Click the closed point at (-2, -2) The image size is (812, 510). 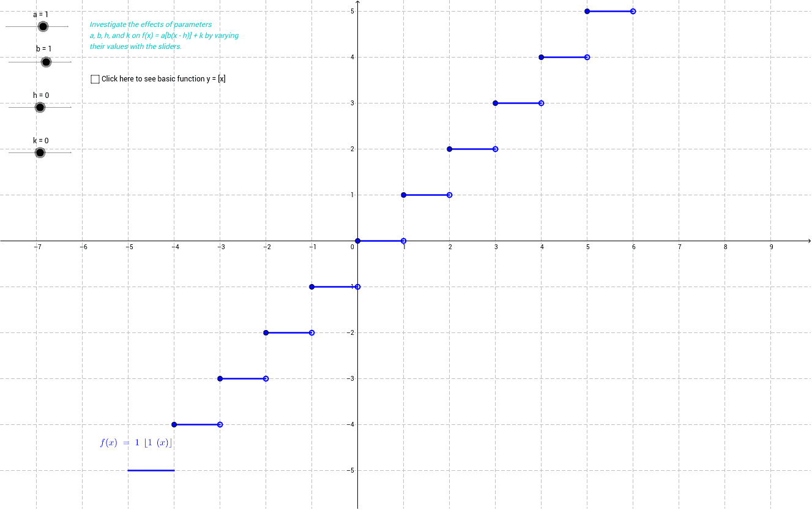pos(266,332)
